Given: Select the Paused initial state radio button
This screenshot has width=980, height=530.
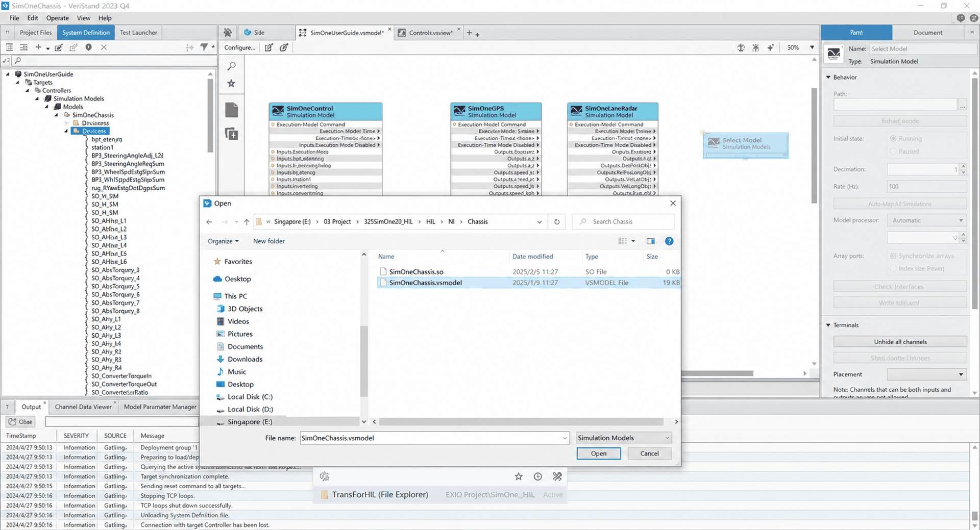Looking at the screenshot, I should pyautogui.click(x=893, y=152).
